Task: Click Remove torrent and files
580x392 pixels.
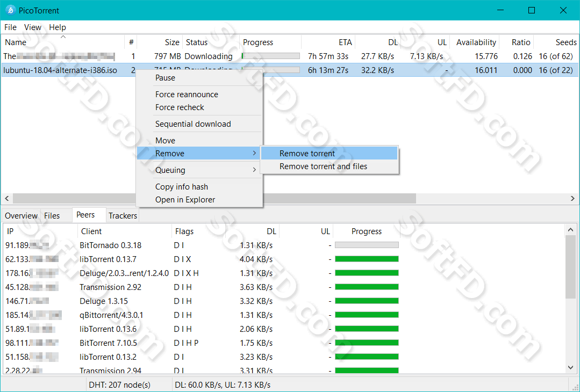Action: [x=329, y=166]
